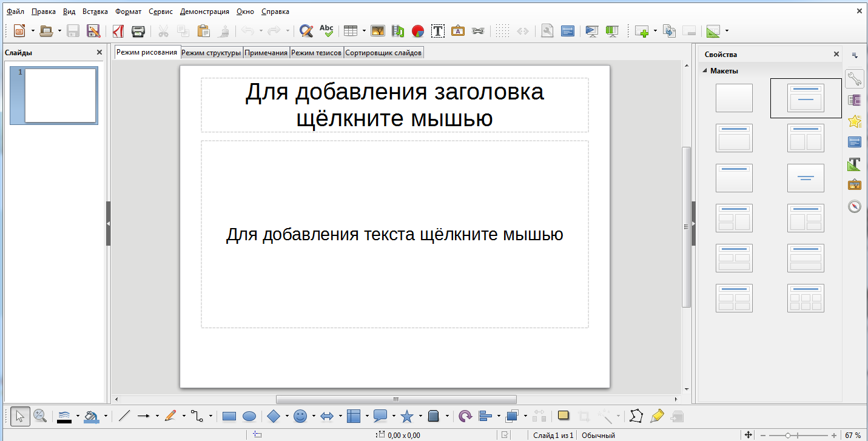Screen dimensions: 868x441
Task: Switch to Примечания tab
Action: 266,53
